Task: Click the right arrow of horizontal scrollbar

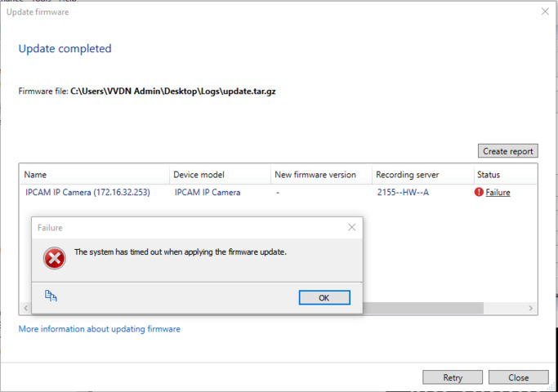Action: coord(531,308)
